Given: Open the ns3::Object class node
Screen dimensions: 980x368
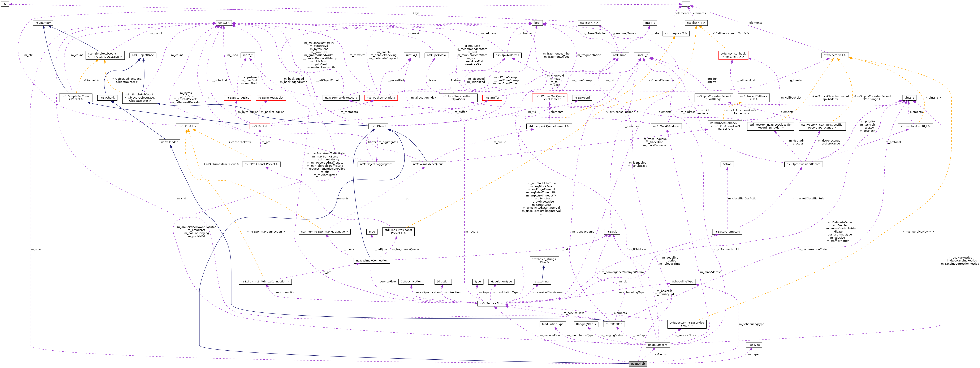Looking at the screenshot, I should 378,126.
